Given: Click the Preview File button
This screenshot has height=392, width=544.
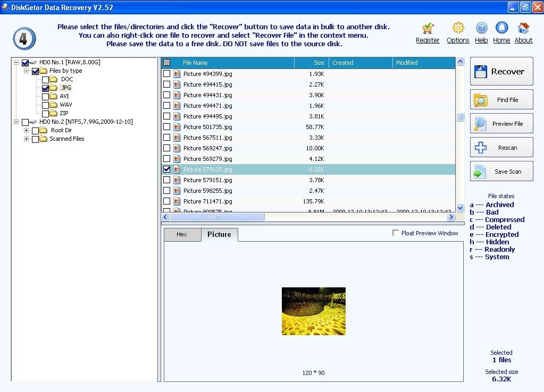Looking at the screenshot, I should (501, 124).
